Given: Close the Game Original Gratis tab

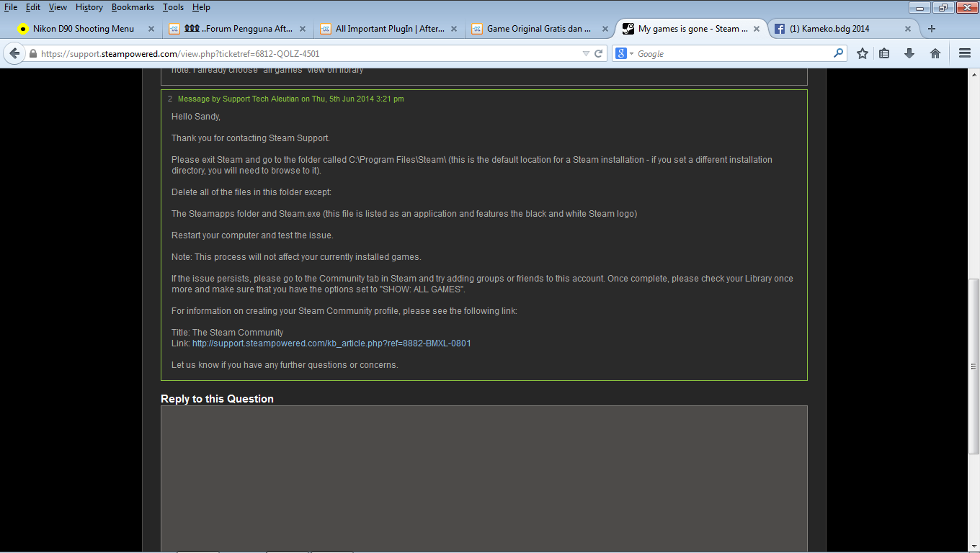Looking at the screenshot, I should pos(605,29).
